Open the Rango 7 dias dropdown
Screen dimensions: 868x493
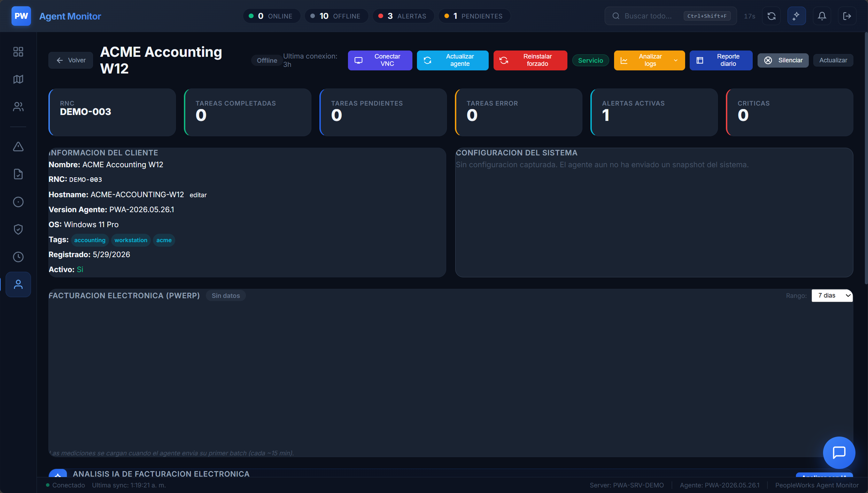click(832, 295)
